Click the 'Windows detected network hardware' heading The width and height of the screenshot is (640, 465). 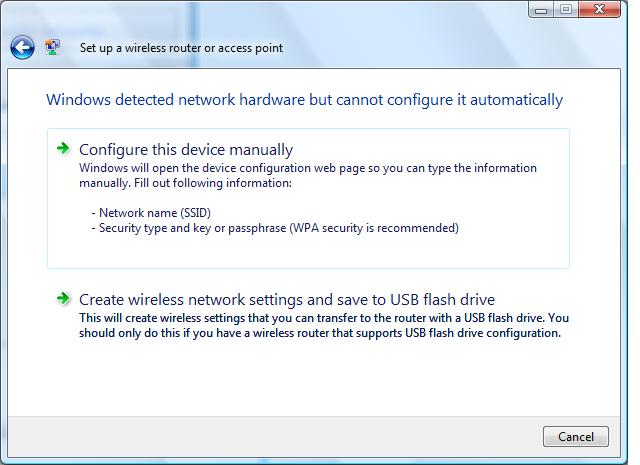coord(304,100)
